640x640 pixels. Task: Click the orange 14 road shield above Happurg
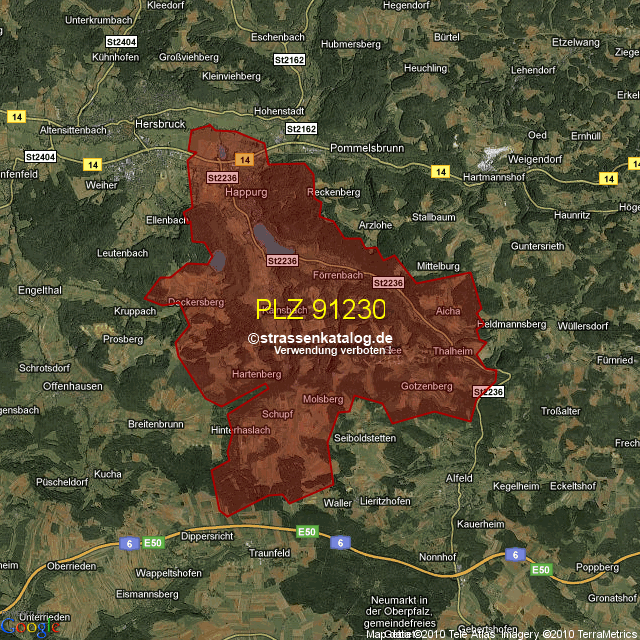244,160
